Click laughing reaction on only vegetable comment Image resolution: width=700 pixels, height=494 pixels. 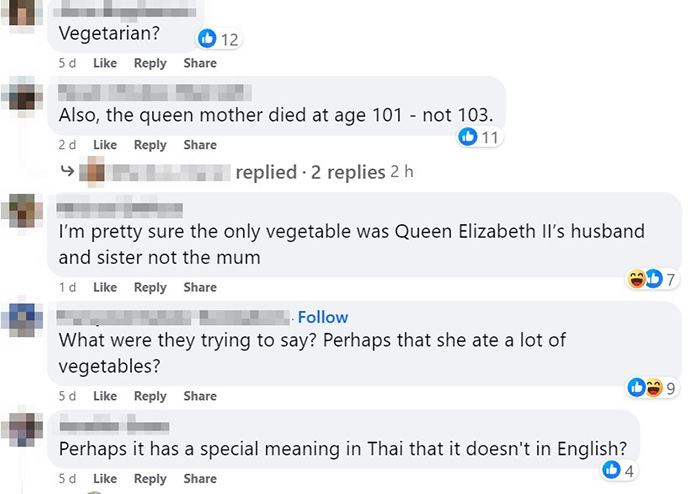click(x=637, y=278)
